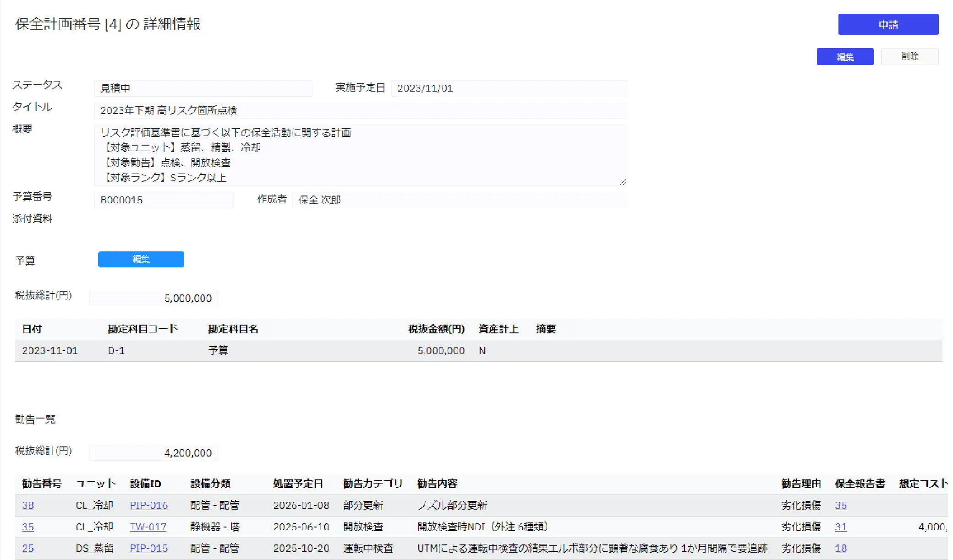Click the ステータス field showing 見積中
This screenshot has height=560, width=953.
[x=203, y=88]
